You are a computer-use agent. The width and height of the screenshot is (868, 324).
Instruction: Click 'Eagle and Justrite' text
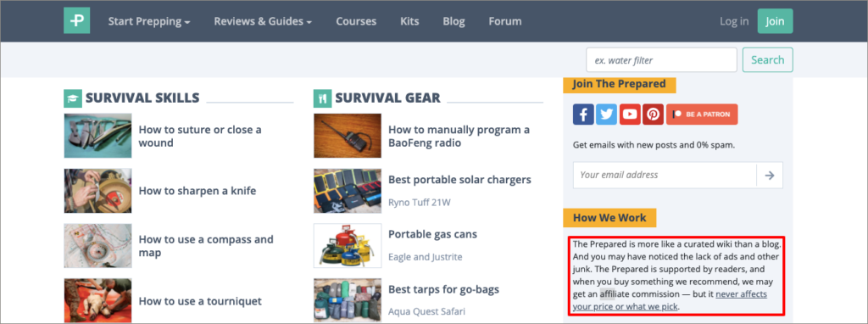point(426,257)
